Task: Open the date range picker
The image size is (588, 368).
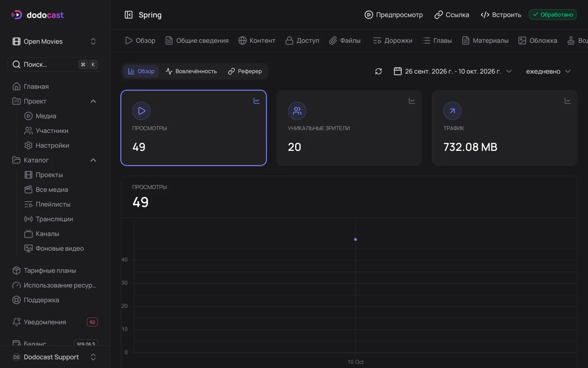Action: pyautogui.click(x=453, y=71)
